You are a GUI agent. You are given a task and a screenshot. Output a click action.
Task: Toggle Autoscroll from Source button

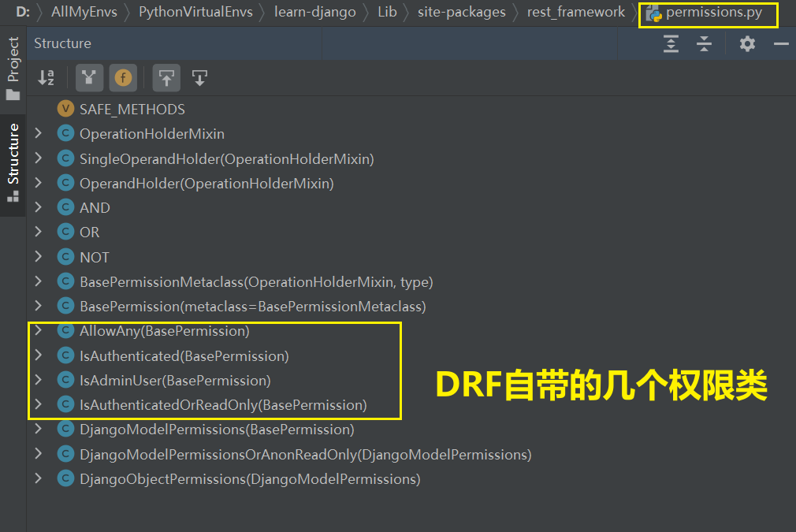[200, 78]
